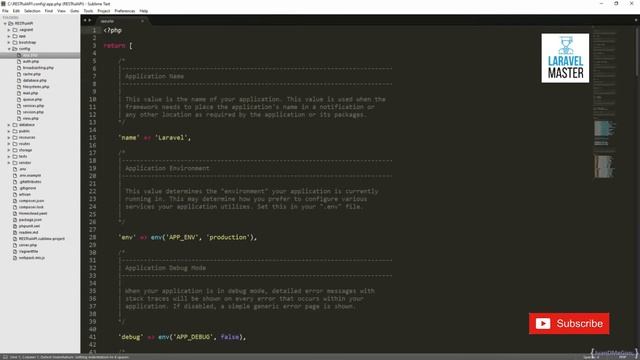Open .gitignore in the sidebar
The height and width of the screenshot is (360, 640).
(x=28, y=188)
